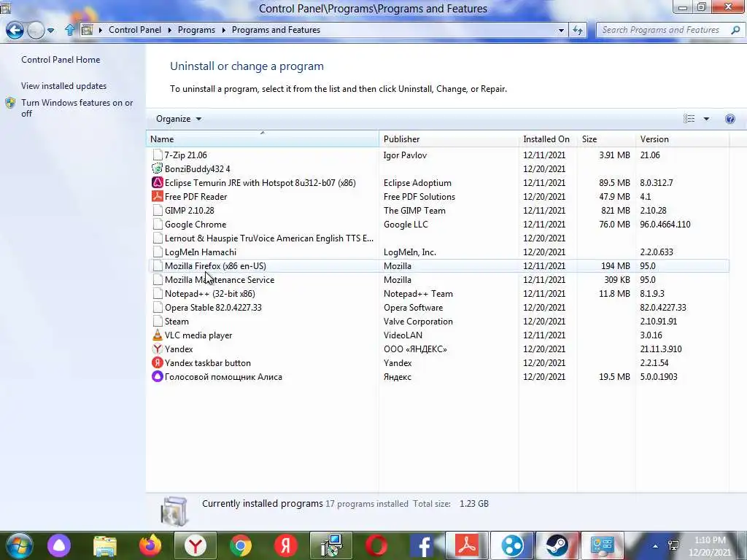Image resolution: width=747 pixels, height=560 pixels.
Task: Click the Eclipse Temurin JRE program icon
Action: (x=158, y=182)
